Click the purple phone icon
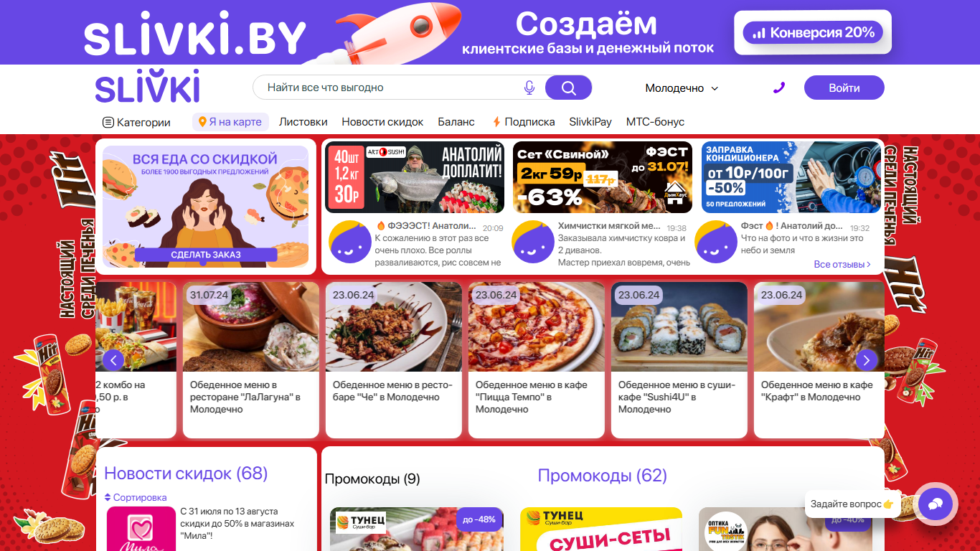Image resolution: width=980 pixels, height=551 pixels. 779,88
